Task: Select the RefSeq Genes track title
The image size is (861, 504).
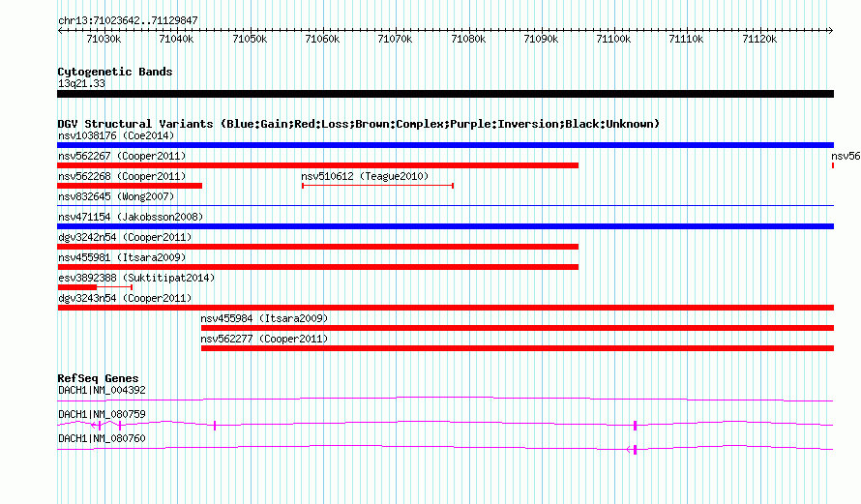Action: 98,378
